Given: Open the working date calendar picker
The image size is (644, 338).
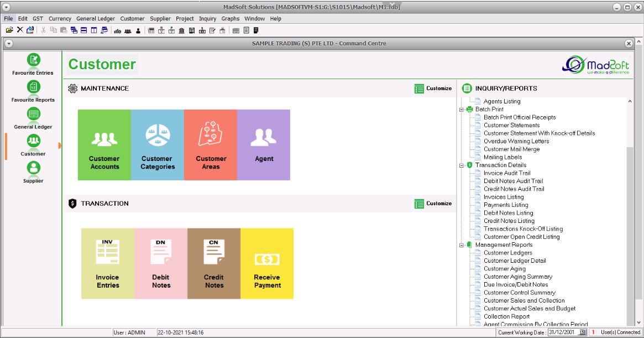Looking at the screenshot, I should point(583,332).
